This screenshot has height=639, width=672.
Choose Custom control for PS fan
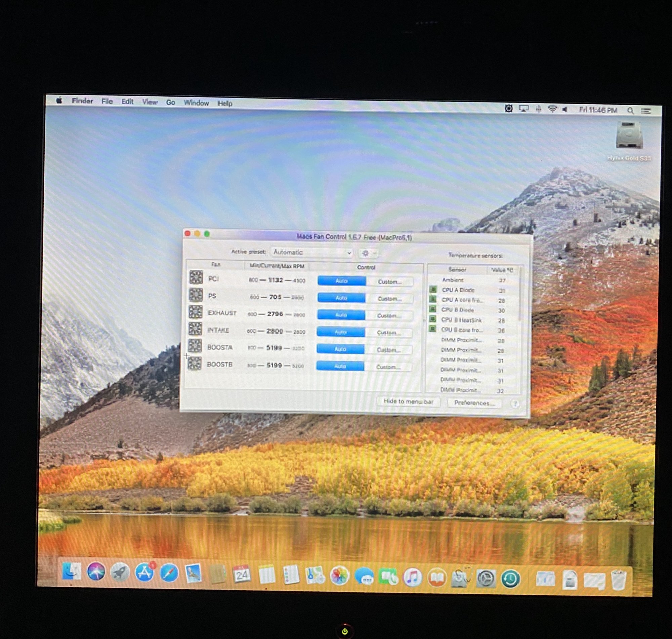coord(389,299)
